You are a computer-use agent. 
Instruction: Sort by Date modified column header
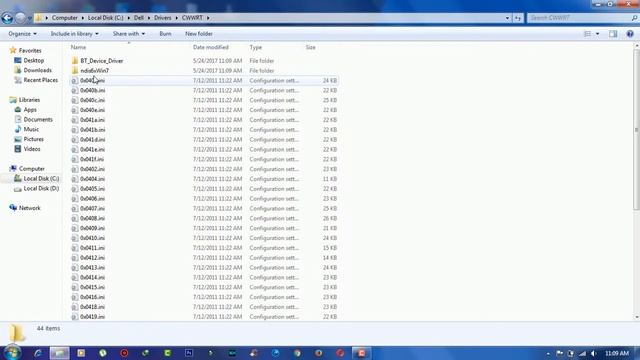coord(211,47)
